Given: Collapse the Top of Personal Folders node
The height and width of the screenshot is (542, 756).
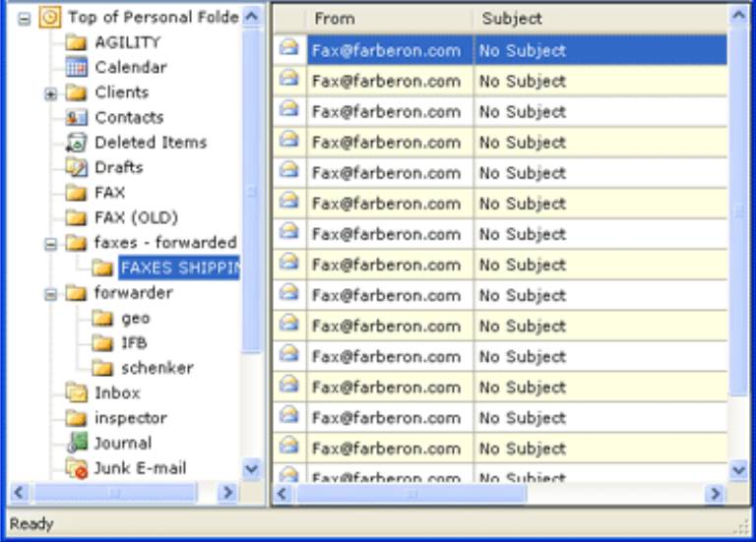Looking at the screenshot, I should tap(25, 18).
